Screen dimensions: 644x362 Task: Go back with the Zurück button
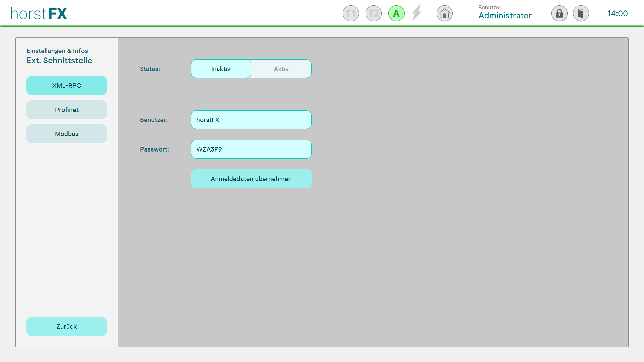(x=67, y=326)
